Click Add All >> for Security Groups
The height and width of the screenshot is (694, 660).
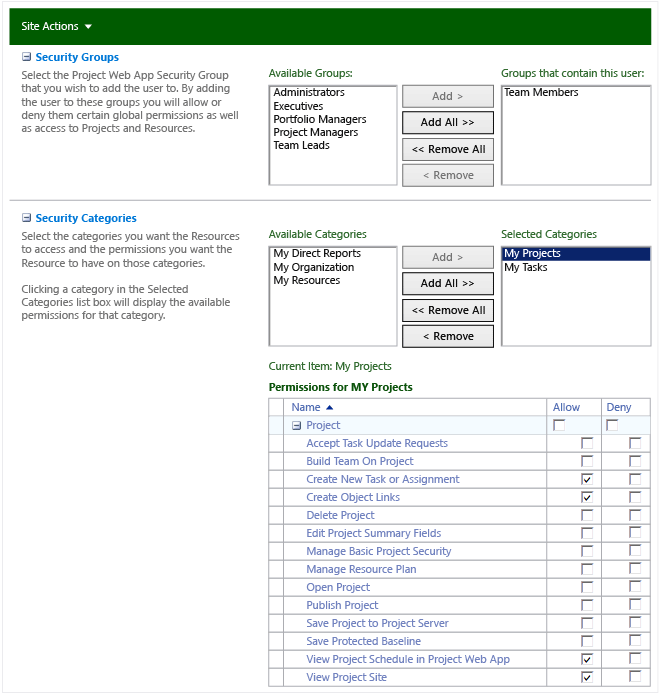pyautogui.click(x=448, y=122)
